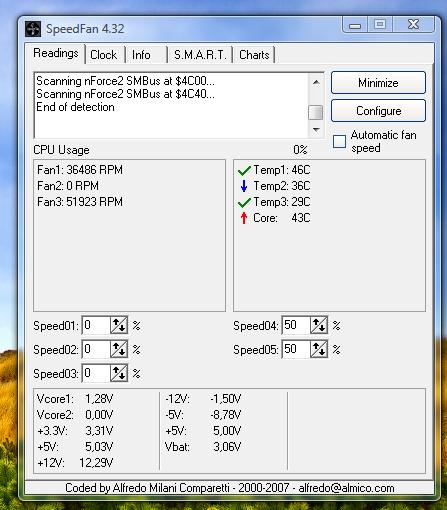Open the S.M.A.R.T. tab
Screen dimensions: 447x510
[200, 55]
